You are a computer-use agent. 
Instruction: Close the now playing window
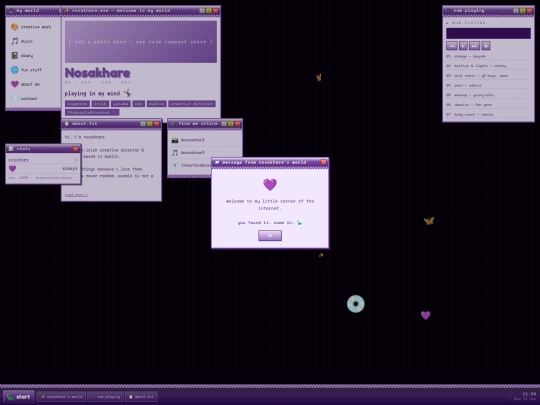pos(530,11)
